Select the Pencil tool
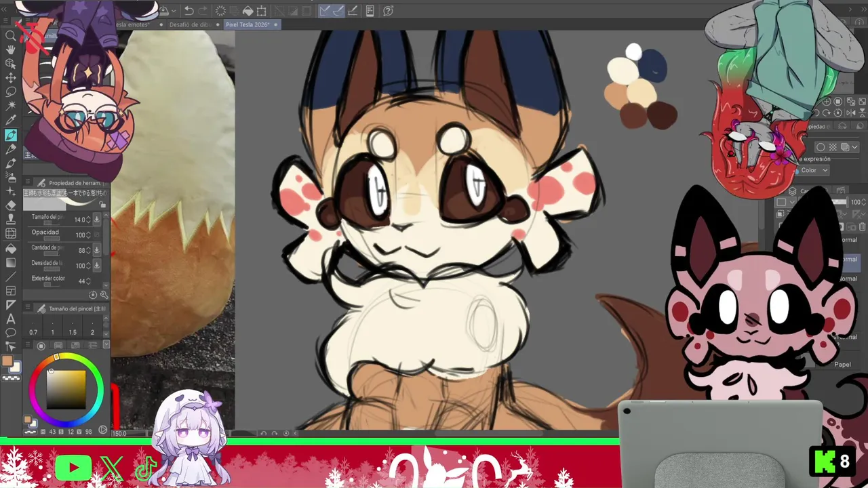 [x=10, y=149]
